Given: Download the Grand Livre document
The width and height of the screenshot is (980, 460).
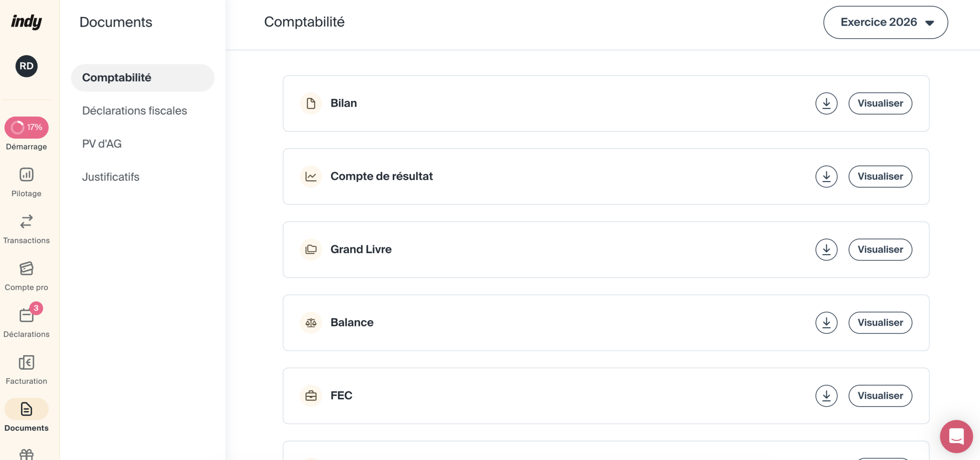Looking at the screenshot, I should pos(826,250).
